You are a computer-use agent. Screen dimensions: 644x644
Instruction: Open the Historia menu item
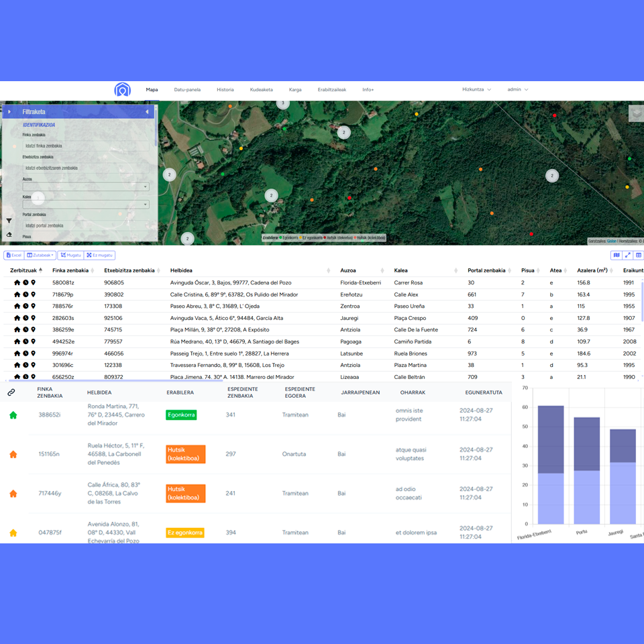(x=225, y=89)
